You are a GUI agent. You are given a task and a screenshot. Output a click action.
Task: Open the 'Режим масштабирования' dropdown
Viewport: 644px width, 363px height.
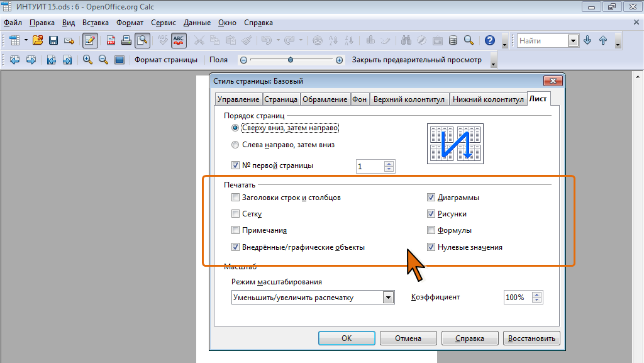pos(388,298)
